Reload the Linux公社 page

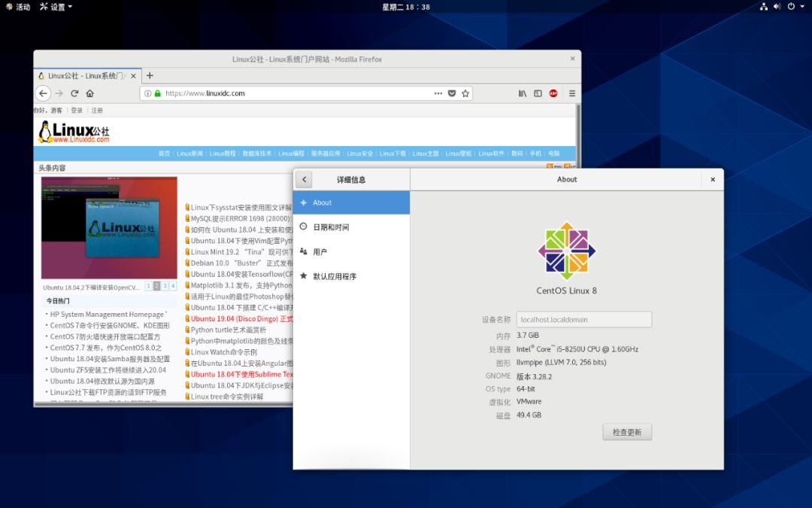tap(74, 93)
